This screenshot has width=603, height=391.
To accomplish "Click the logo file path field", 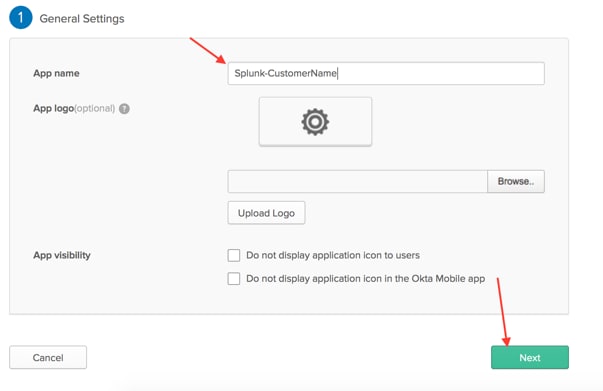I will (x=358, y=181).
